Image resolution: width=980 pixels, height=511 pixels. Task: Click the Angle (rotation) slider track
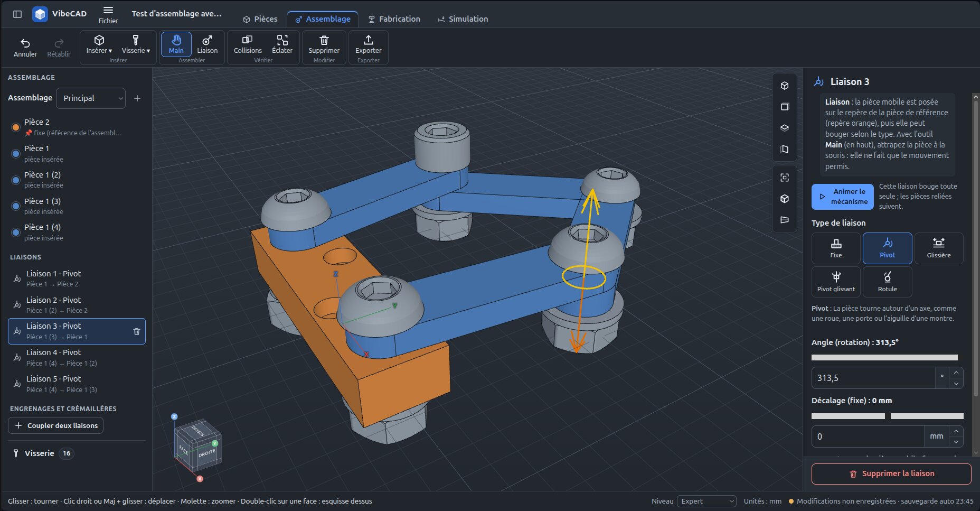(884, 358)
